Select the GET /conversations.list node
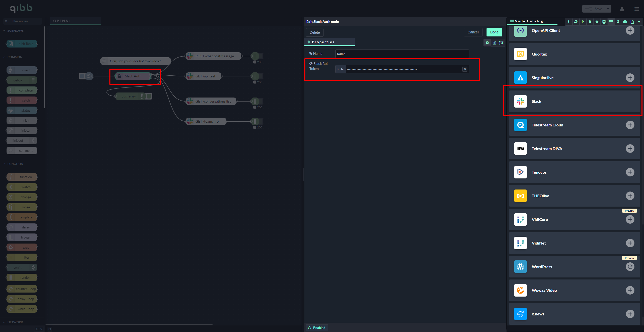The height and width of the screenshot is (332, 644). [x=211, y=101]
